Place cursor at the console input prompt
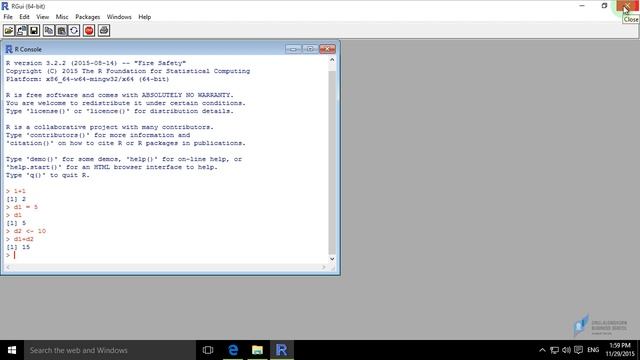The height and width of the screenshot is (360, 640). coord(15,255)
